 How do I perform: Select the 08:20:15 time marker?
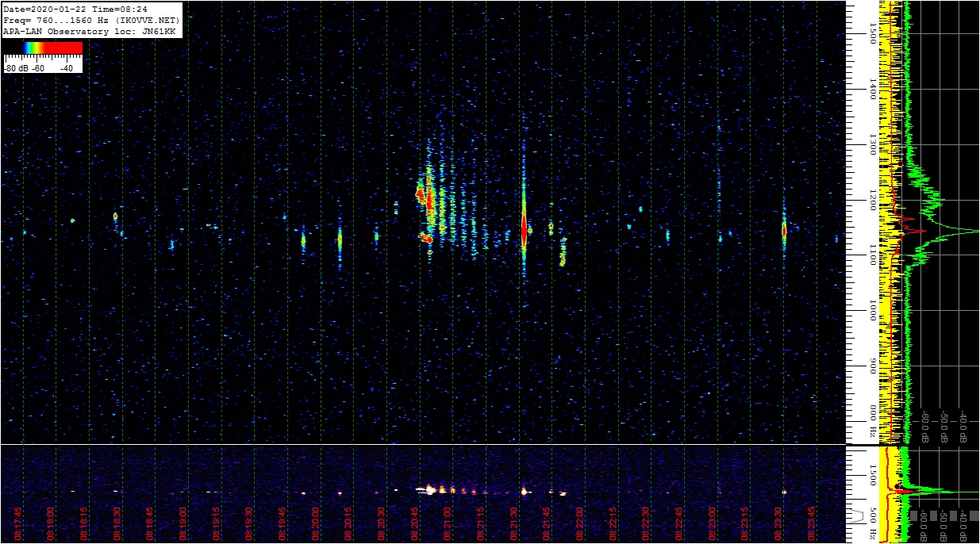(x=349, y=523)
